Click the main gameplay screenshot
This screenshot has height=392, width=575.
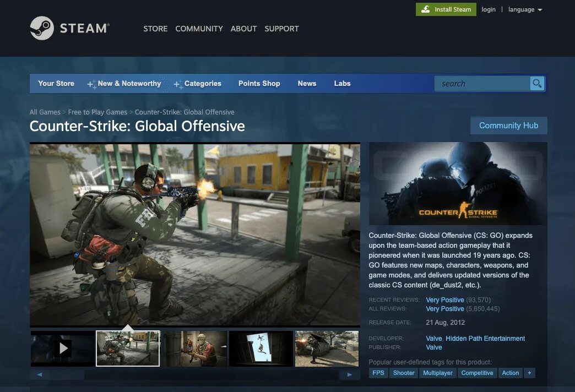point(195,234)
